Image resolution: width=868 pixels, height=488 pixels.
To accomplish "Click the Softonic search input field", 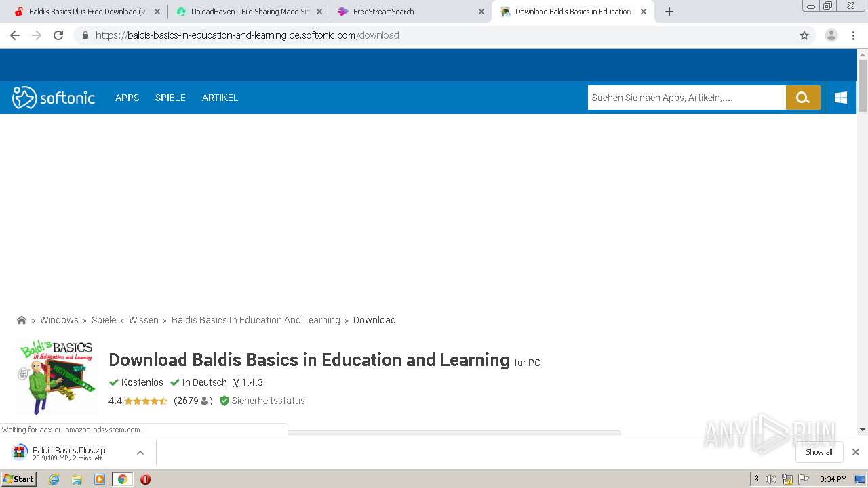I will 687,98.
